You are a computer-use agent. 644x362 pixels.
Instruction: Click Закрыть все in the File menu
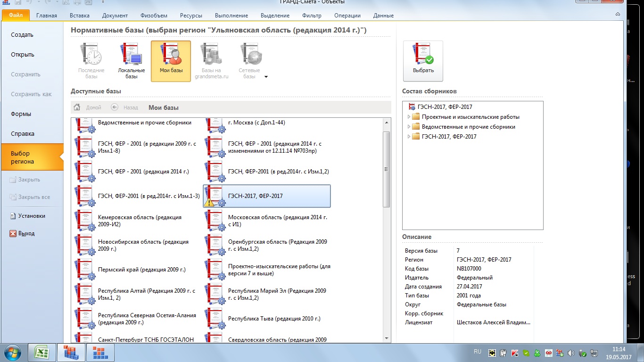tap(32, 197)
